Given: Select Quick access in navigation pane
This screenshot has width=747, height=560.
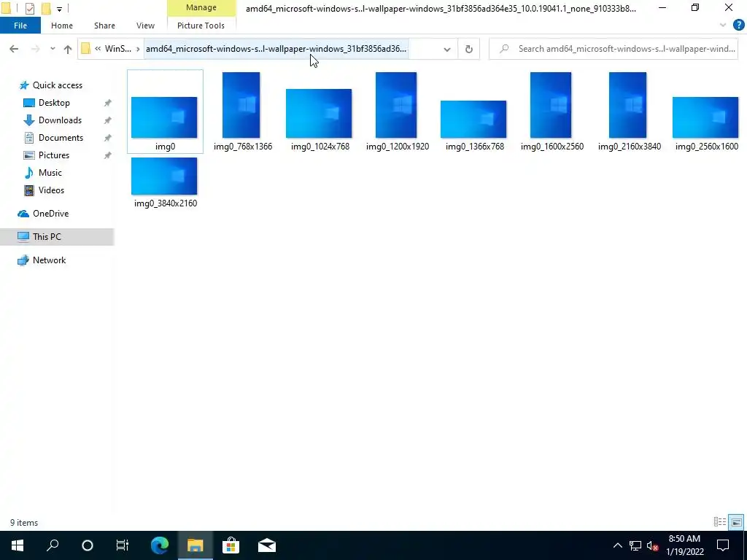Looking at the screenshot, I should coord(57,85).
